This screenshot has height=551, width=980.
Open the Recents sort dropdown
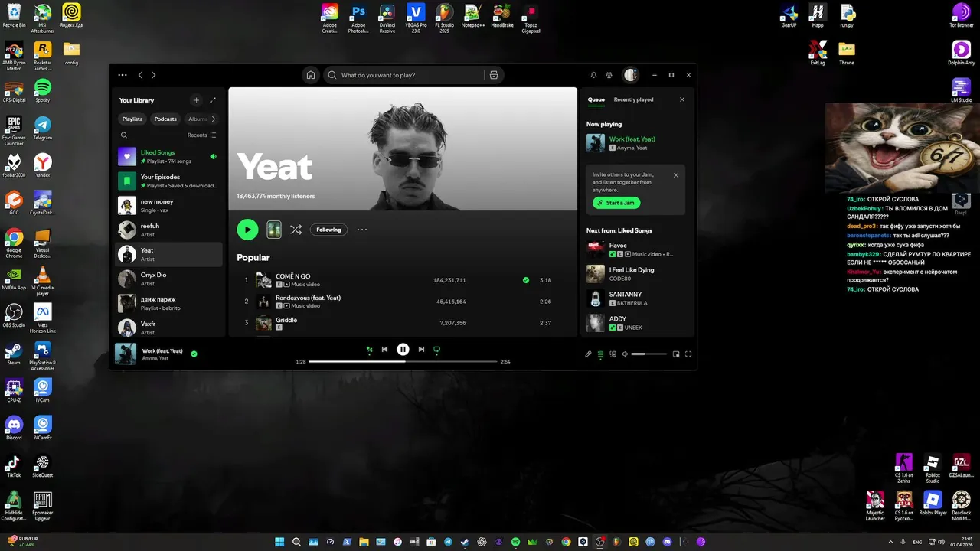[x=202, y=135]
